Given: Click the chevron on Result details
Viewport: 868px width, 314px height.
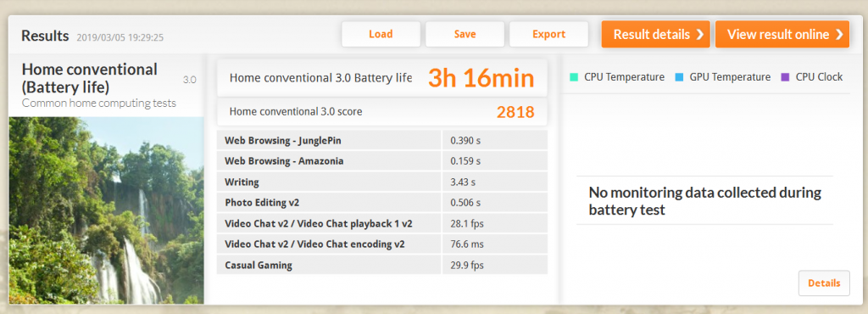Looking at the screenshot, I should click(x=699, y=34).
